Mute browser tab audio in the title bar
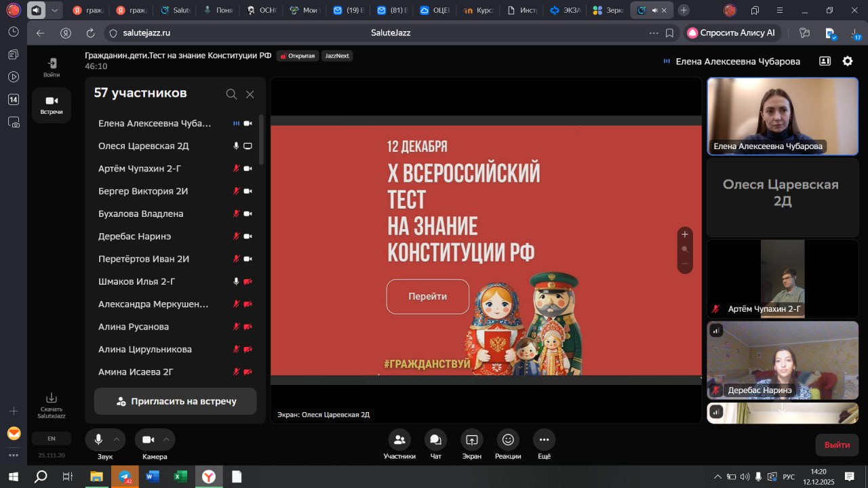 point(36,10)
